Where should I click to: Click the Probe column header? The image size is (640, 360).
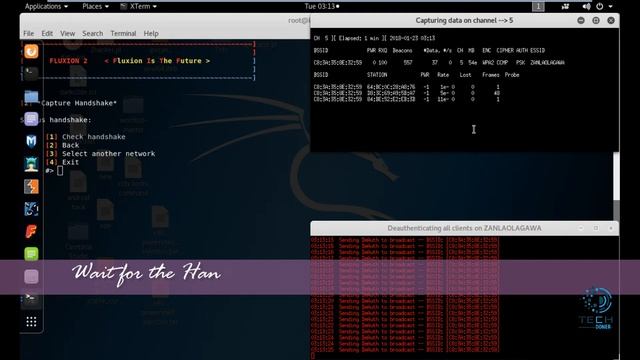click(x=512, y=75)
